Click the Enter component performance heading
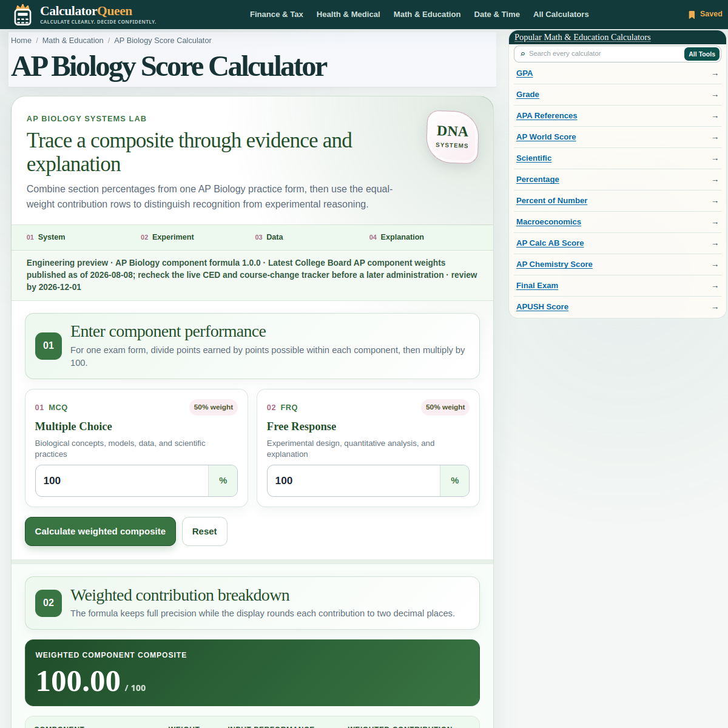 [x=168, y=331]
